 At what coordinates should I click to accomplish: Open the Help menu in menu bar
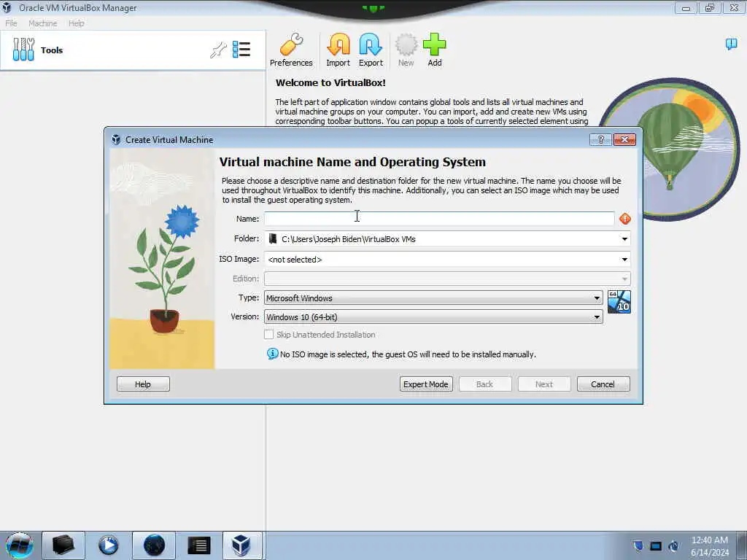[x=76, y=23]
